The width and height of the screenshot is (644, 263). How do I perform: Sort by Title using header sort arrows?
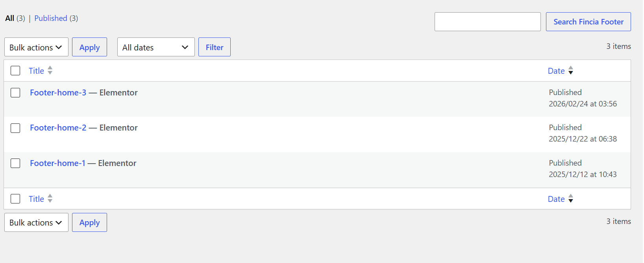(x=50, y=70)
